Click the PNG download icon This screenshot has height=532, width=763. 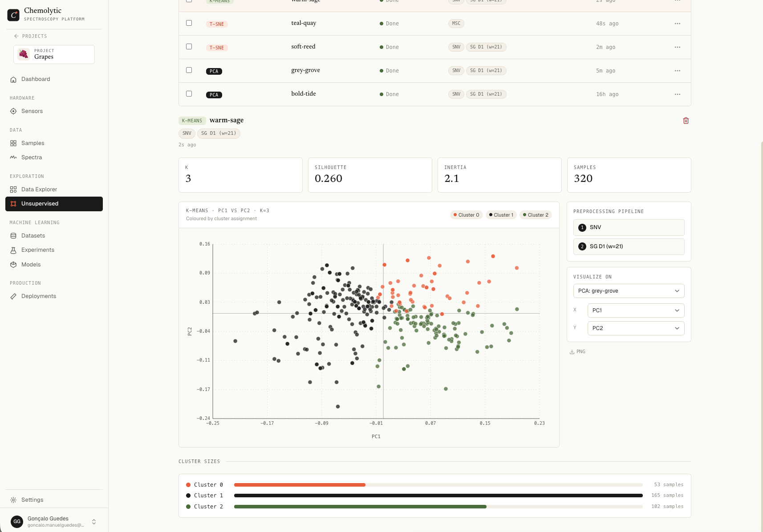click(x=572, y=352)
